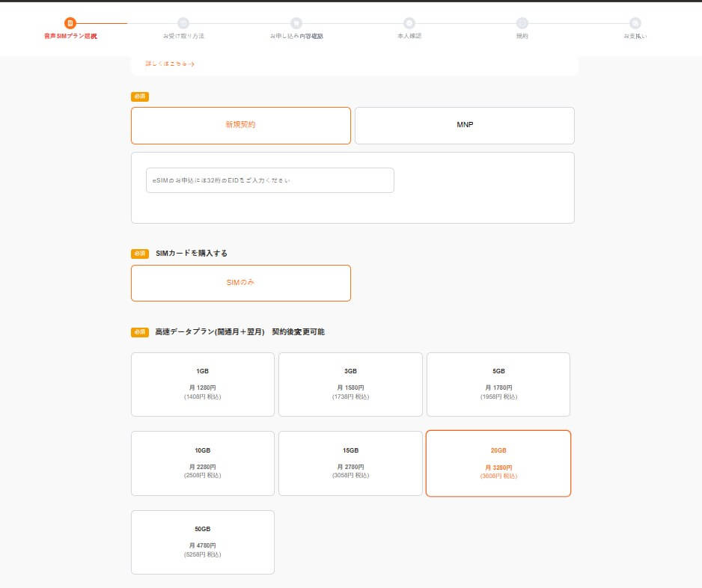Click the 本人確認 step icon

(409, 23)
